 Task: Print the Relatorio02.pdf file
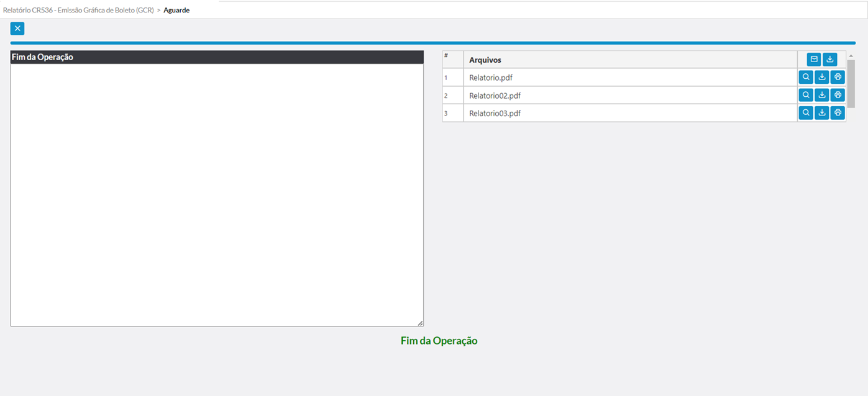pyautogui.click(x=838, y=96)
